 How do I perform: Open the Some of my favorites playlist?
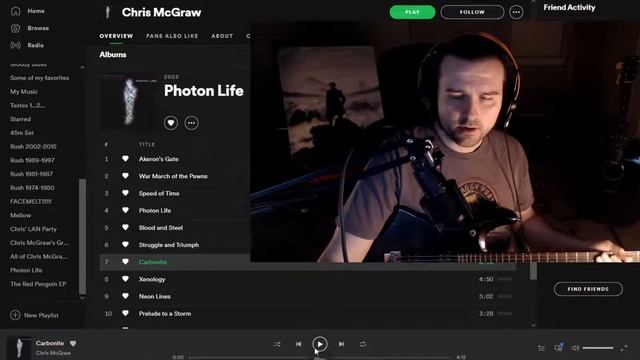(x=40, y=78)
